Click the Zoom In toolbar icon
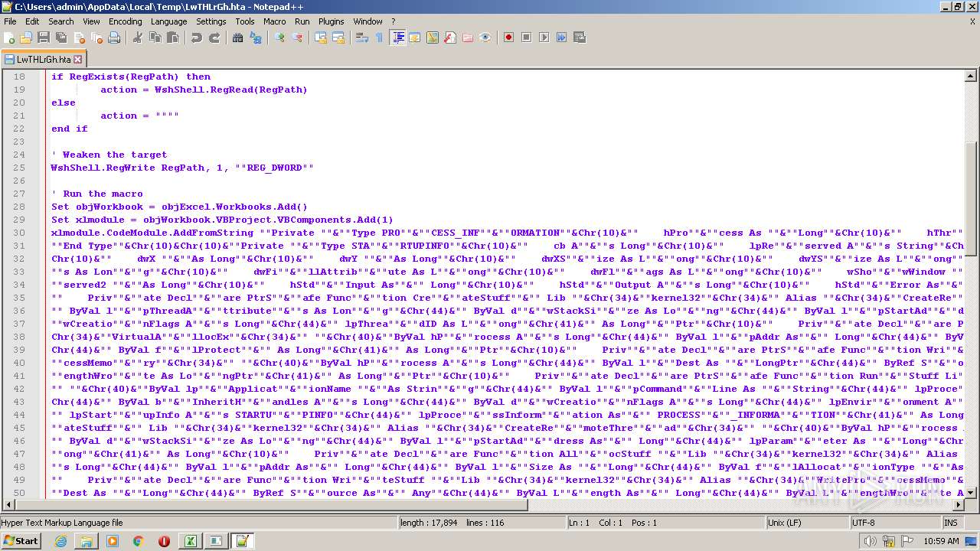This screenshot has height=551, width=980. 279,37
